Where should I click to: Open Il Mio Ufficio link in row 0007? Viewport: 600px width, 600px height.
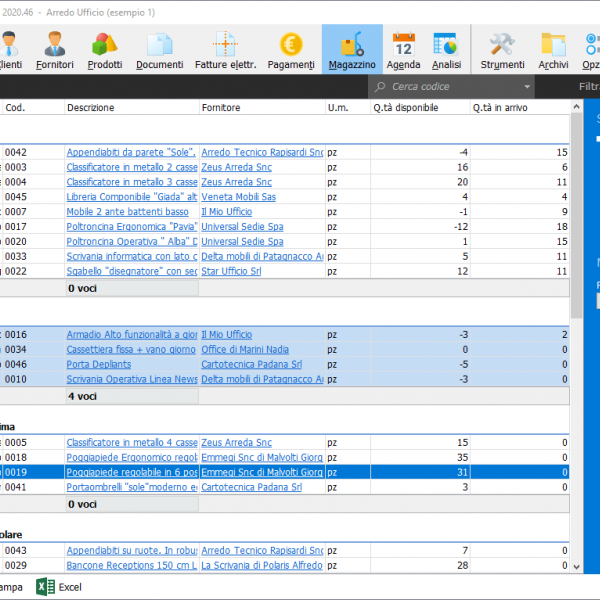click(x=227, y=212)
